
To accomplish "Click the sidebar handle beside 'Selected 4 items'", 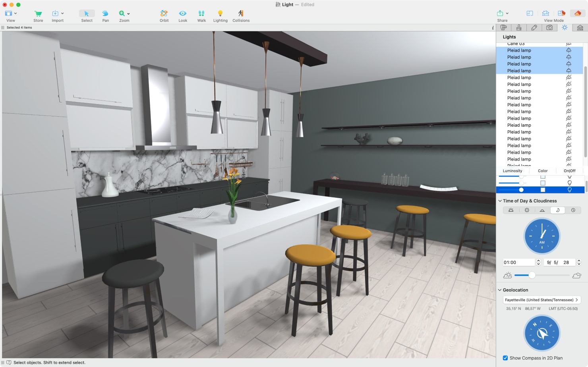I will [3, 28].
